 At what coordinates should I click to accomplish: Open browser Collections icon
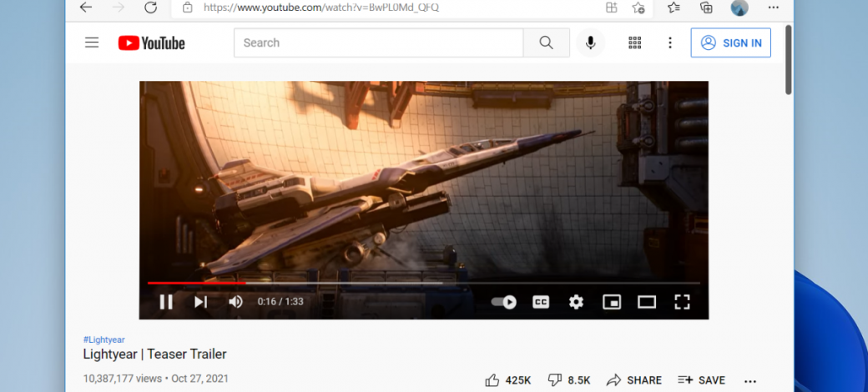706,8
